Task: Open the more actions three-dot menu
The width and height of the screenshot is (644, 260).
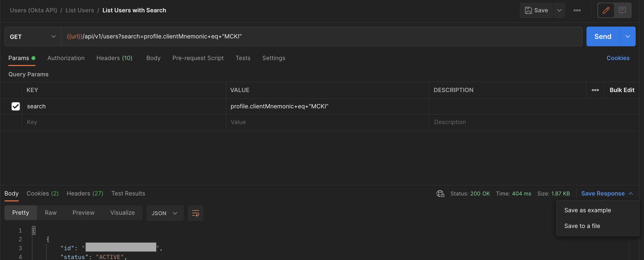Action: [x=577, y=10]
